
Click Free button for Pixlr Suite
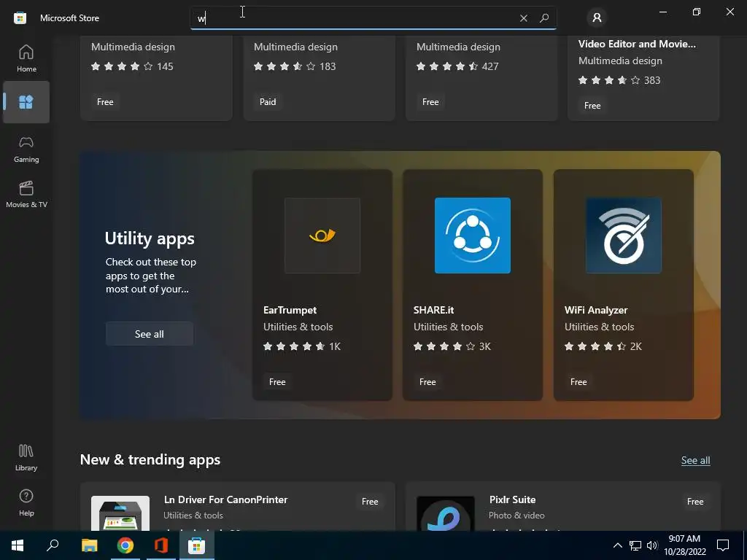point(695,502)
